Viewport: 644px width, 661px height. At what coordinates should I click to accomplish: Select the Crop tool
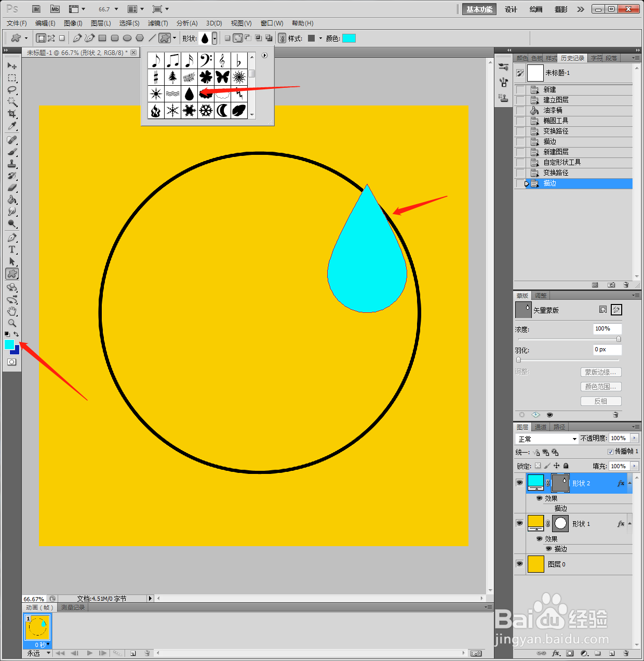click(x=12, y=114)
